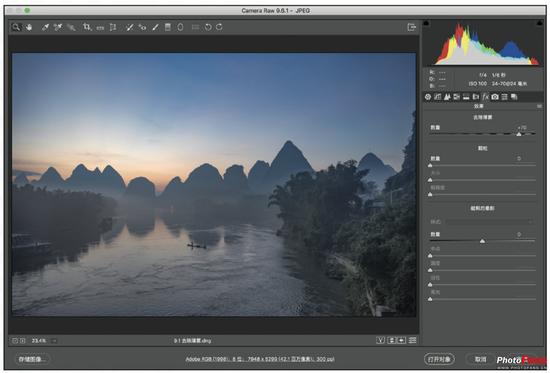The image size is (550, 373).
Task: Click the Dehaze amount value field
Action: point(522,128)
